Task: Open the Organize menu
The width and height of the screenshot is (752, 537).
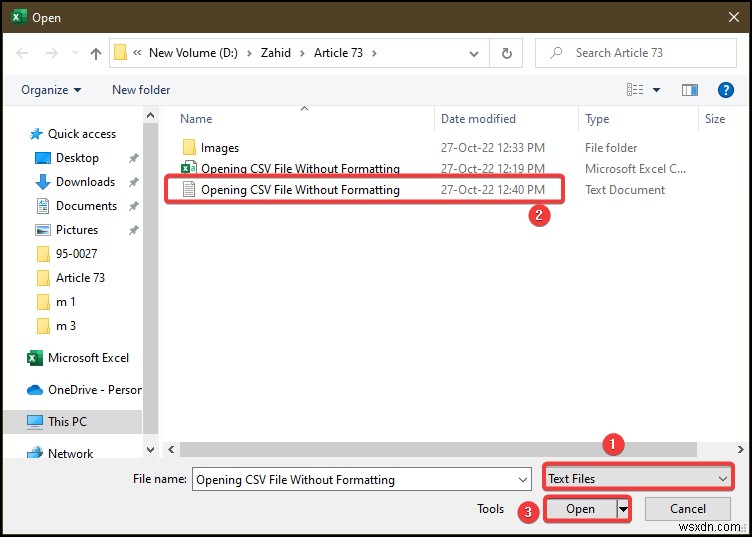Action: [51, 90]
